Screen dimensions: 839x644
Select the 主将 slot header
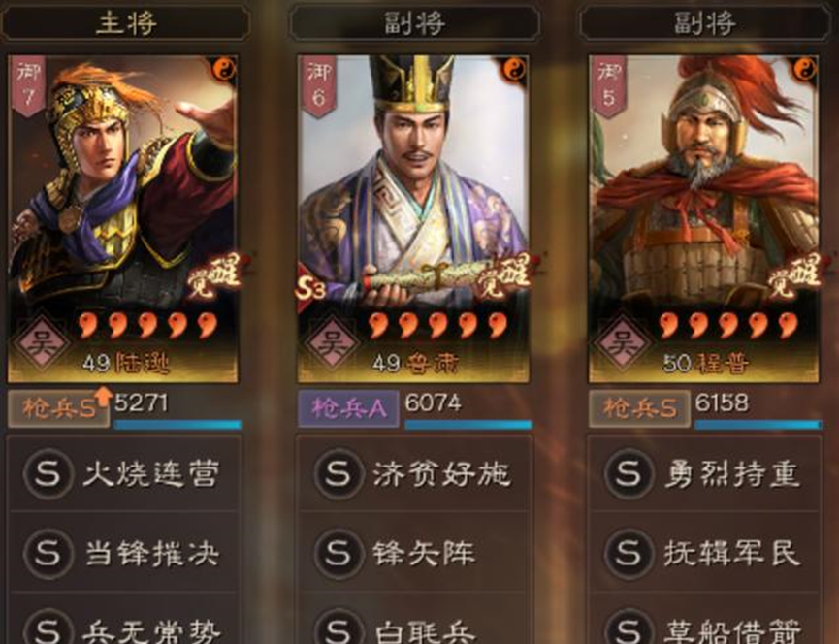tap(126, 23)
